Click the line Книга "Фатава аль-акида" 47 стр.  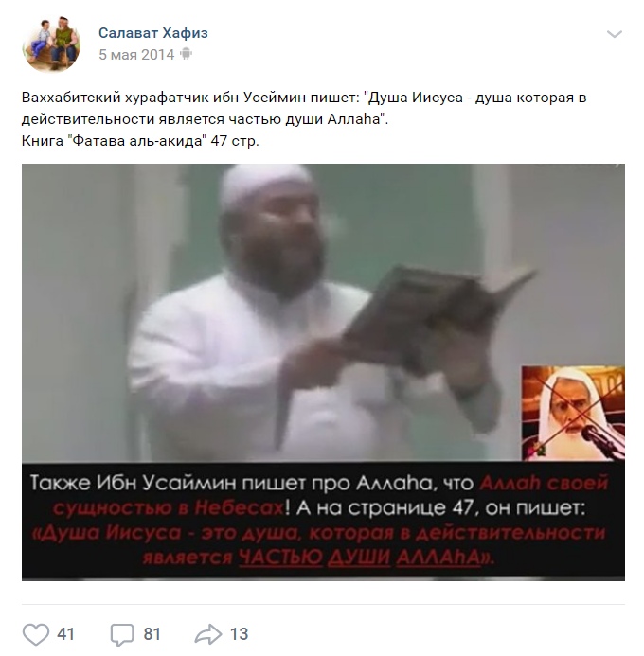(x=140, y=141)
